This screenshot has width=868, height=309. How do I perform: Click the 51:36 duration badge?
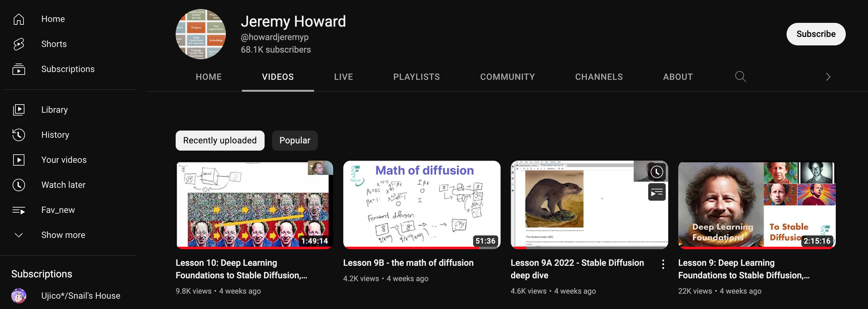[x=485, y=241]
